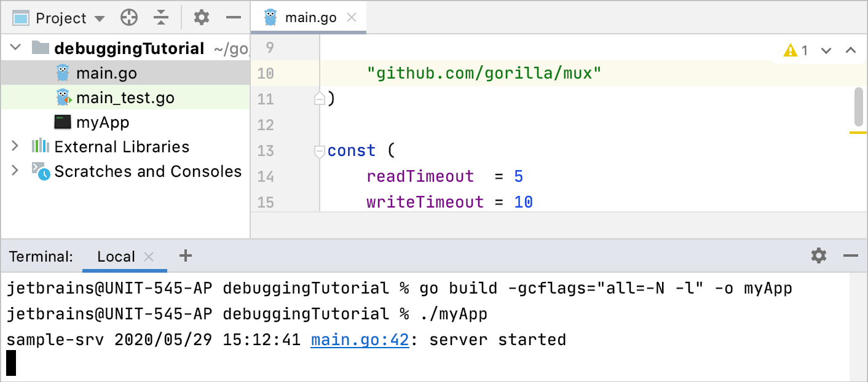Expand the External Libraries node
The image size is (868, 382).
[x=15, y=146]
